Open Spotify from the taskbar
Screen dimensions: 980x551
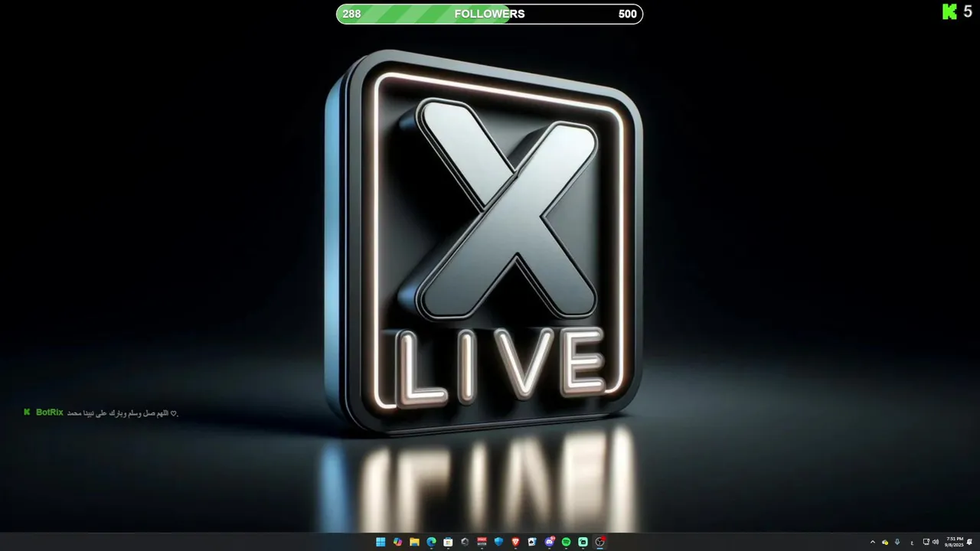pos(567,542)
